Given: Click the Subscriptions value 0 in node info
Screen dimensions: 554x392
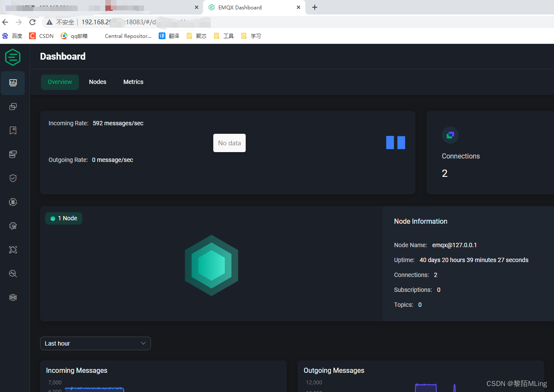Looking at the screenshot, I should click(439, 290).
